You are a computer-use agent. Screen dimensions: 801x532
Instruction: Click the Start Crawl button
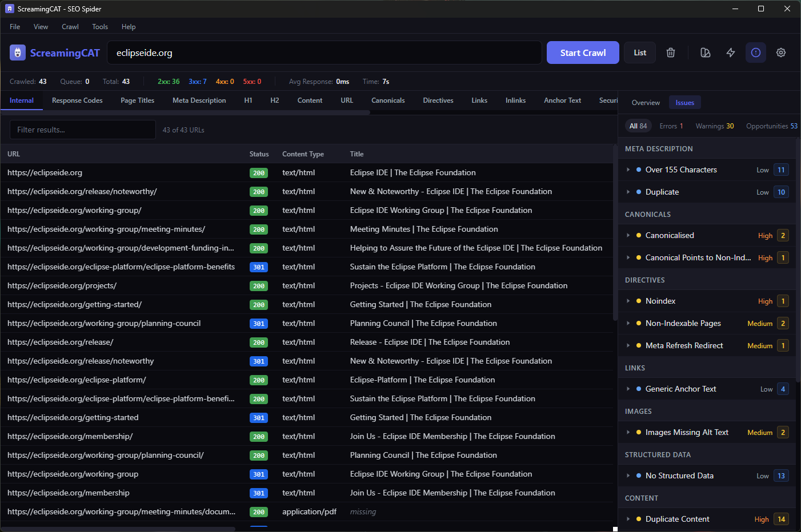583,53
